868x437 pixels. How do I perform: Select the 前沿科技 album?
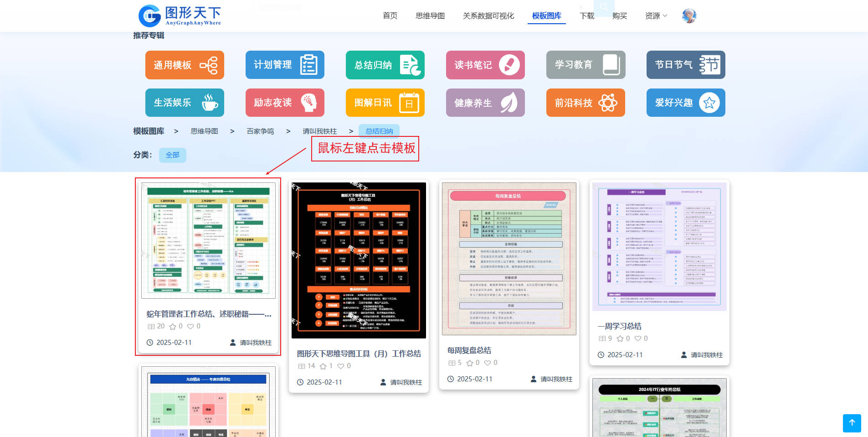(586, 103)
